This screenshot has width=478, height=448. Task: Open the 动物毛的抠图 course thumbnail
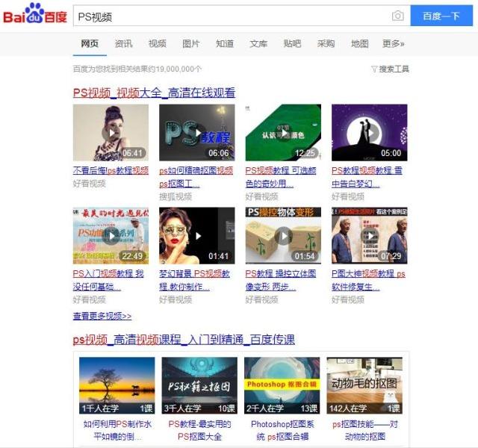(x=364, y=385)
